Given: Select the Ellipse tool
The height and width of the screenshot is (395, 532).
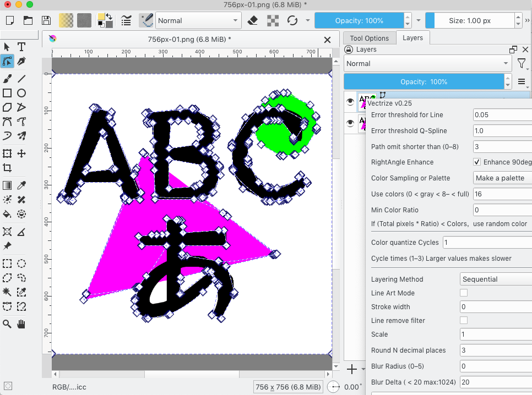Looking at the screenshot, I should [x=21, y=93].
